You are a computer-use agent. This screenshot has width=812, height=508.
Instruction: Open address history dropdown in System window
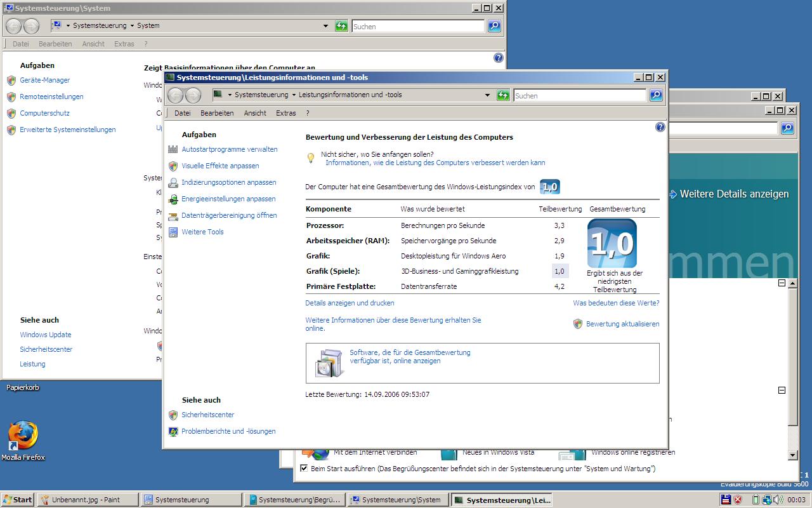click(x=325, y=26)
